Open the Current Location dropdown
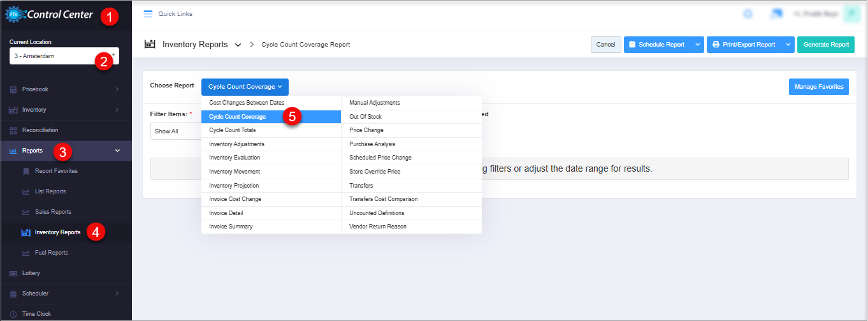868x321 pixels. (x=64, y=57)
